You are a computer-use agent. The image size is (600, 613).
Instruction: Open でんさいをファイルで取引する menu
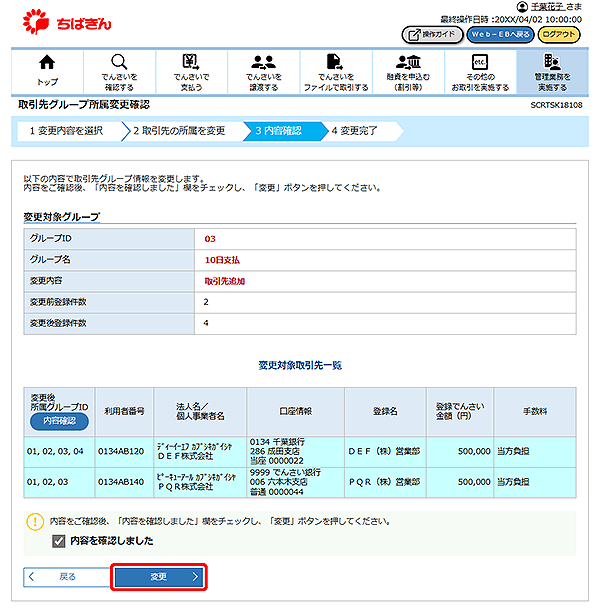[x=336, y=69]
